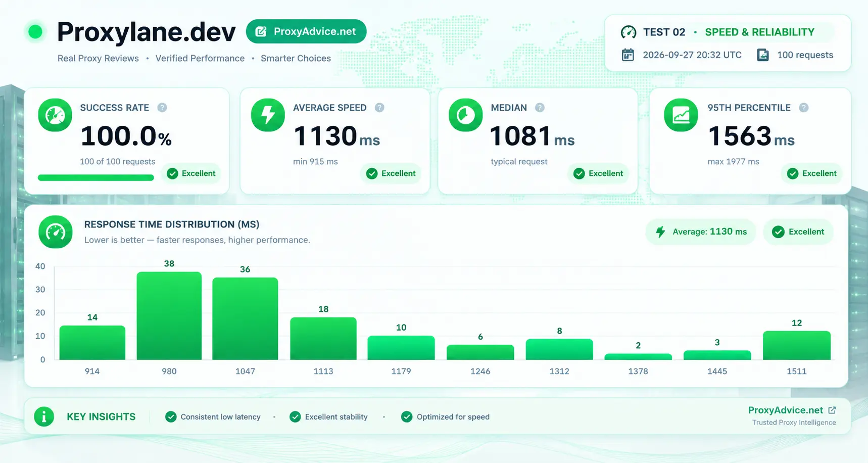
Task: Click the checkmark beside Consistent low latency
Action: (x=171, y=416)
